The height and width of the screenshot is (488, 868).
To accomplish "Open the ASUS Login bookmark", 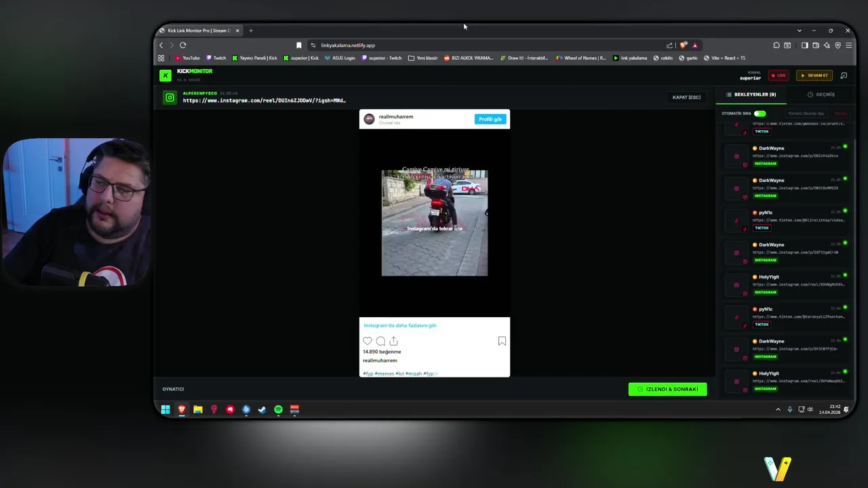I will click(340, 58).
